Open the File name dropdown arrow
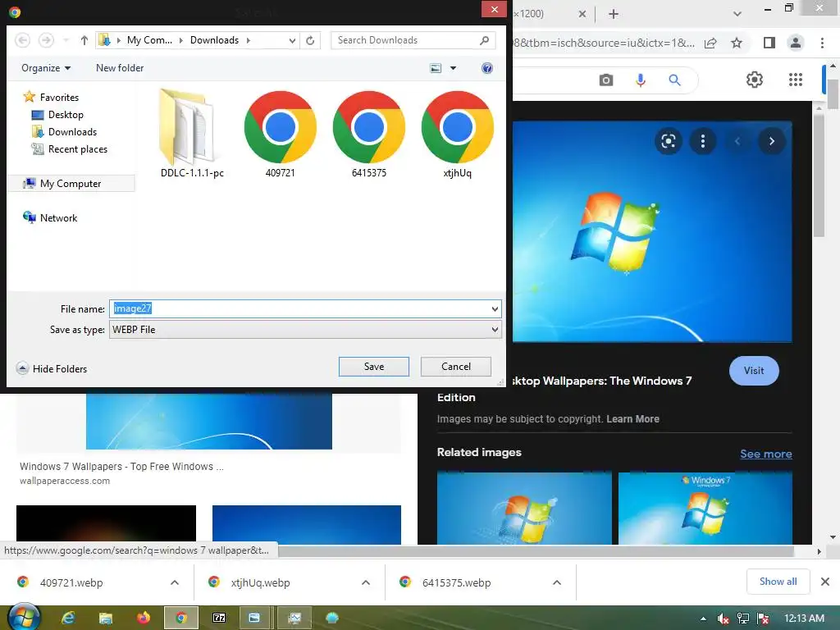This screenshot has width=840, height=630. click(x=495, y=309)
